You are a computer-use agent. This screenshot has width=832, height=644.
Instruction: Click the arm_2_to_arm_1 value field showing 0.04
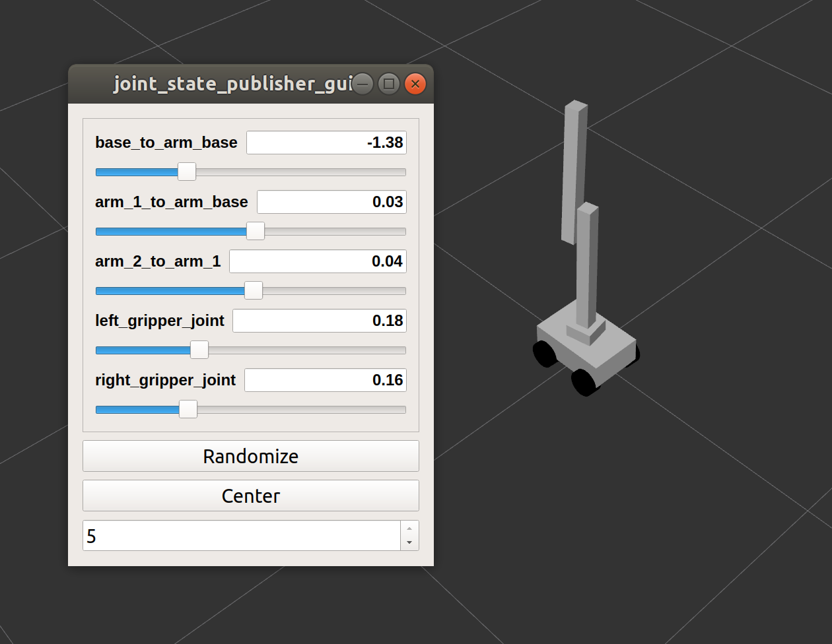coord(318,261)
